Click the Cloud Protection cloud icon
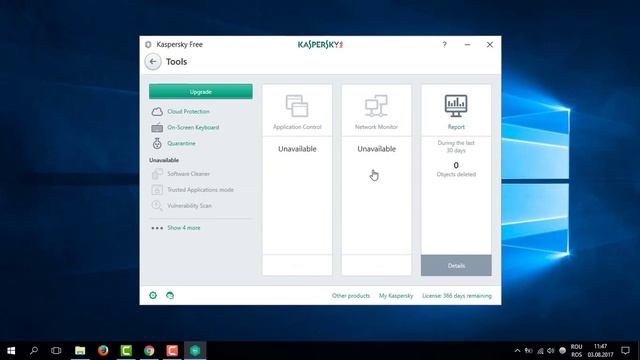The width and height of the screenshot is (640, 360). point(157,111)
